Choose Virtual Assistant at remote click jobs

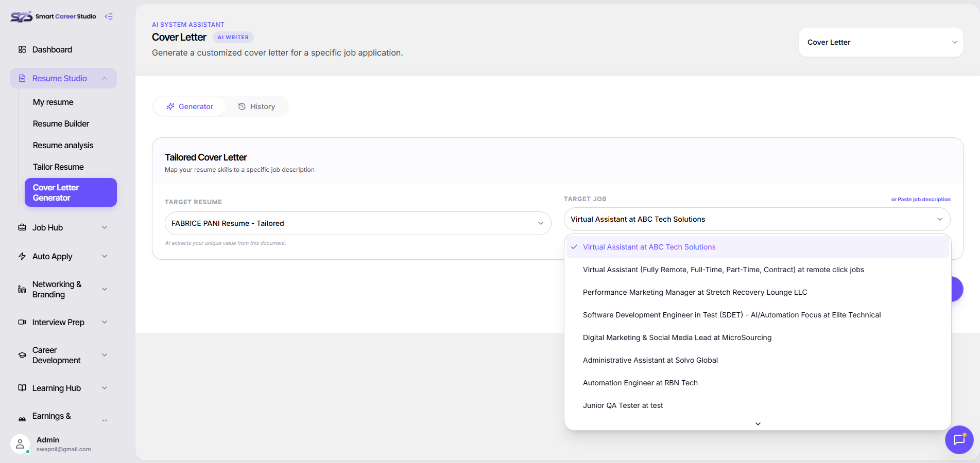[x=758, y=270]
